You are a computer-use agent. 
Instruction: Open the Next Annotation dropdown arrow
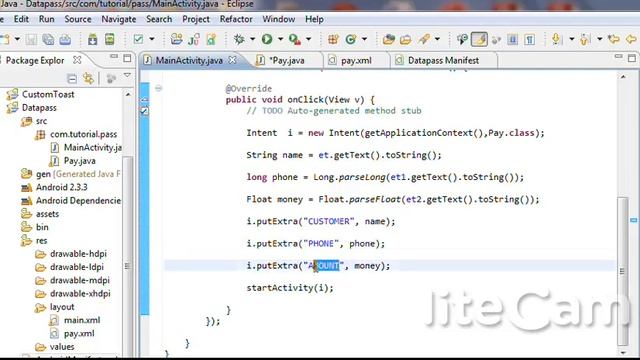coord(571,40)
